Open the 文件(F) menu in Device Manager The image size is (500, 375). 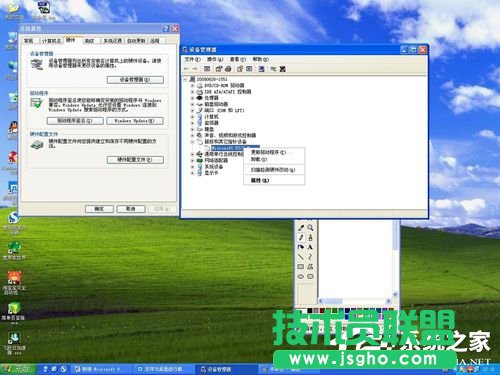pos(192,59)
